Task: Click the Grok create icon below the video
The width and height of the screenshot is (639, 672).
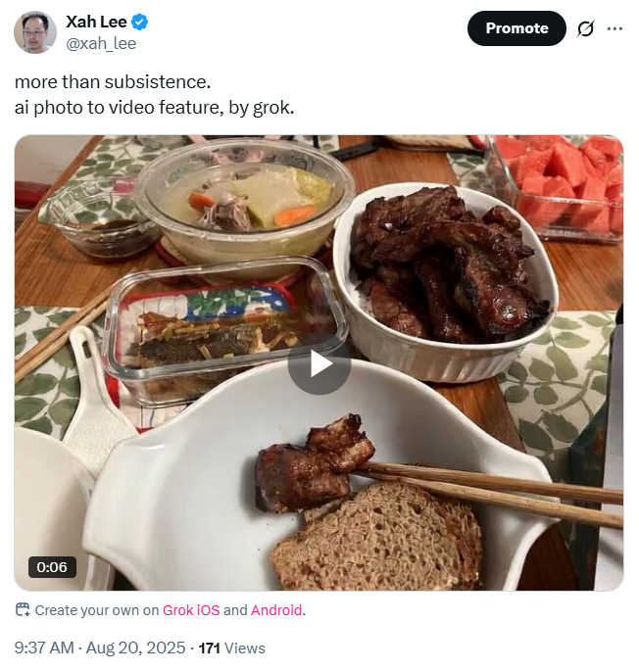Action: coord(23,610)
